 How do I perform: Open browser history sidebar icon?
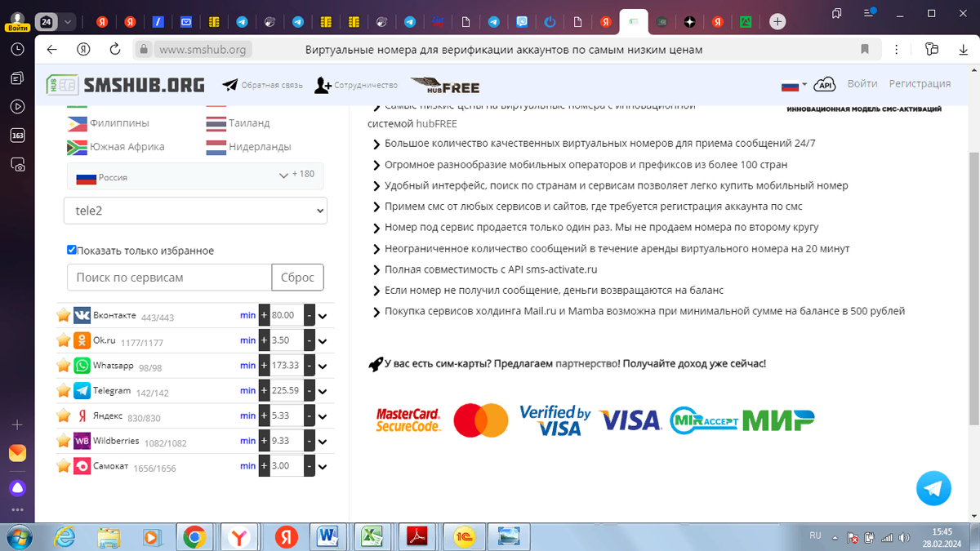point(17,50)
